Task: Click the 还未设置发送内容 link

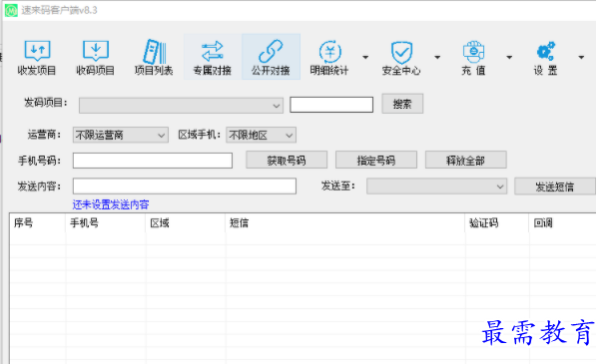Action: coord(111,204)
